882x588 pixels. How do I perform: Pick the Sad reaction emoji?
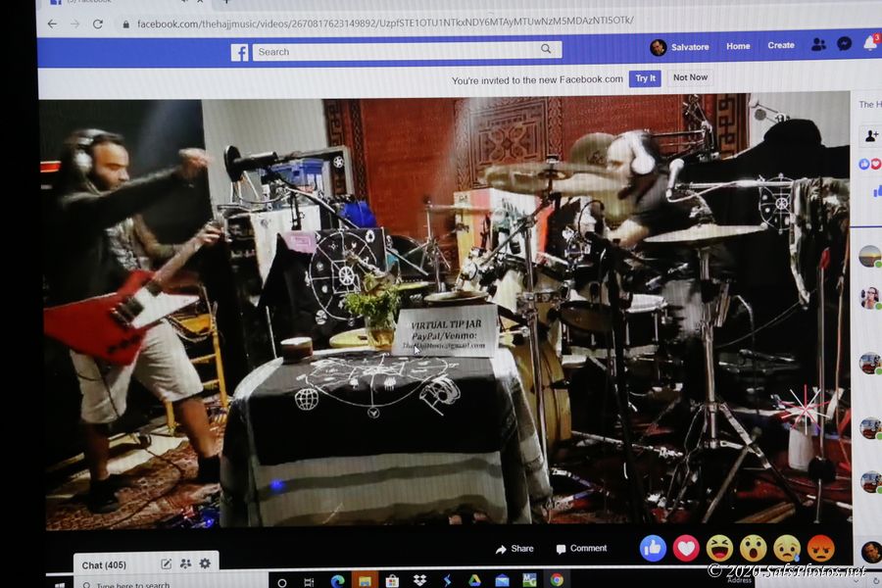pos(786,548)
